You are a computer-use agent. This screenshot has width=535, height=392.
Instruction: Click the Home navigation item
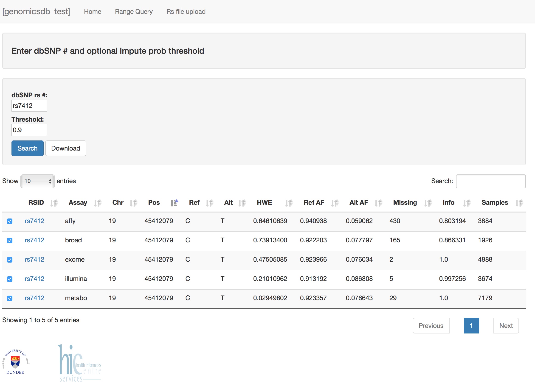tap(93, 12)
